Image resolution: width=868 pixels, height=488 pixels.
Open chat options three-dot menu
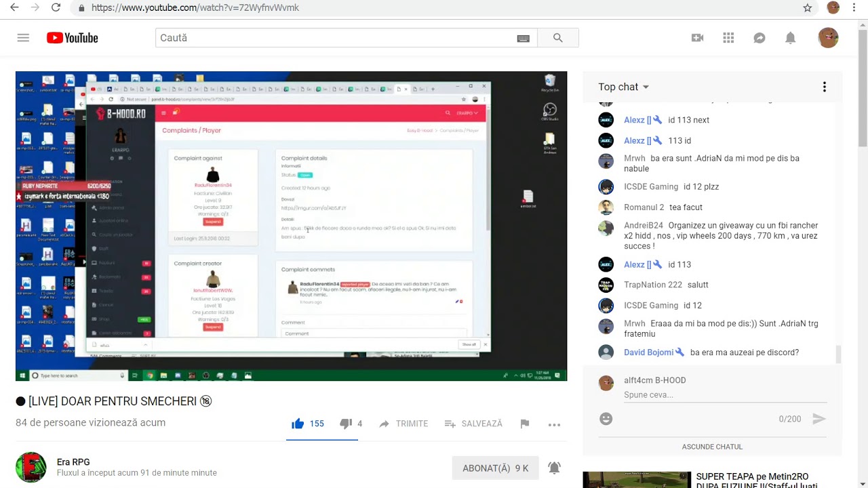point(824,87)
